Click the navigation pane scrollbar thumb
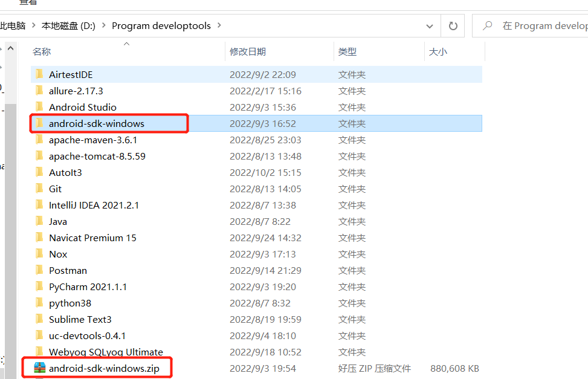The height and width of the screenshot is (379, 588). [x=10, y=240]
